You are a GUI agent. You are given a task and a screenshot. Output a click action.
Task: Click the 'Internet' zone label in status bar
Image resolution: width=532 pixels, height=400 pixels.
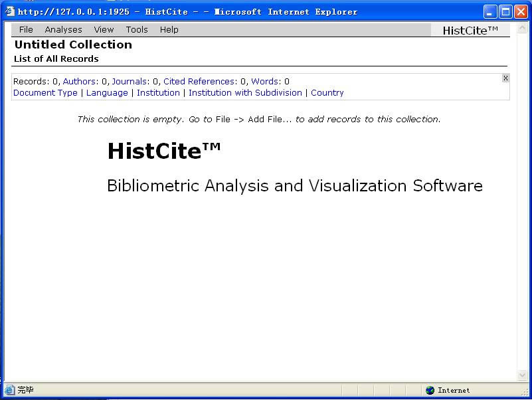454,391
